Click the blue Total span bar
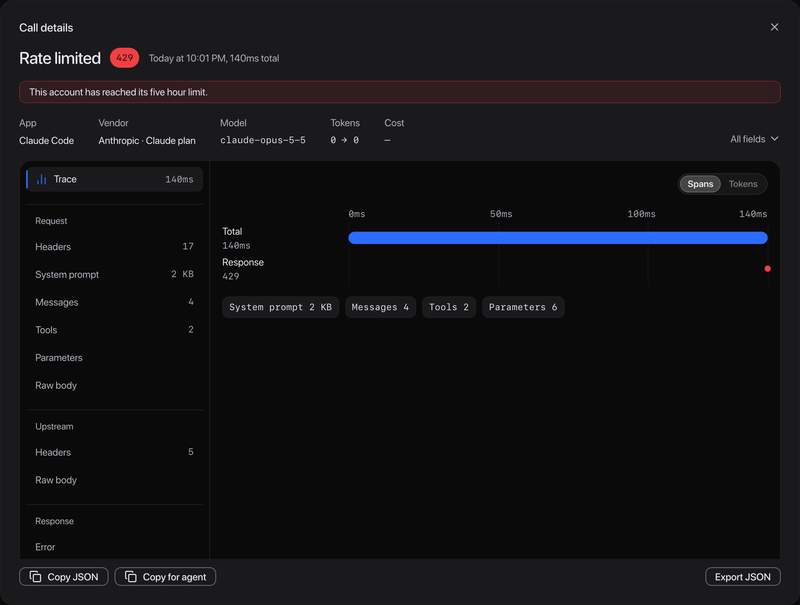 [558, 238]
